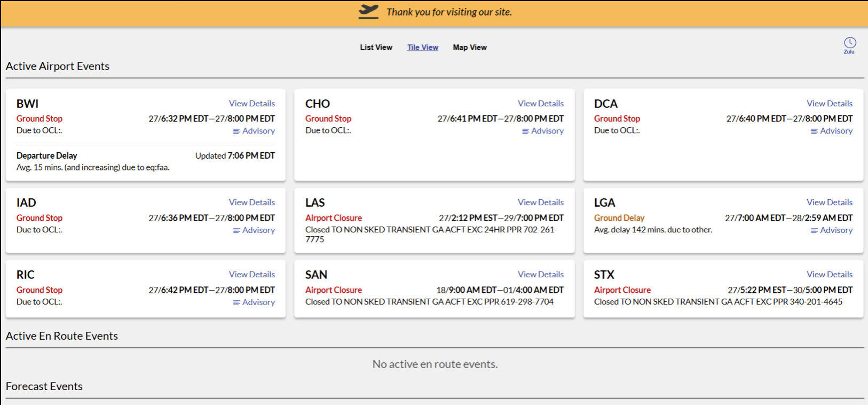Open the IAD ground stop Advisory
This screenshot has height=405, width=868.
pyautogui.click(x=254, y=230)
